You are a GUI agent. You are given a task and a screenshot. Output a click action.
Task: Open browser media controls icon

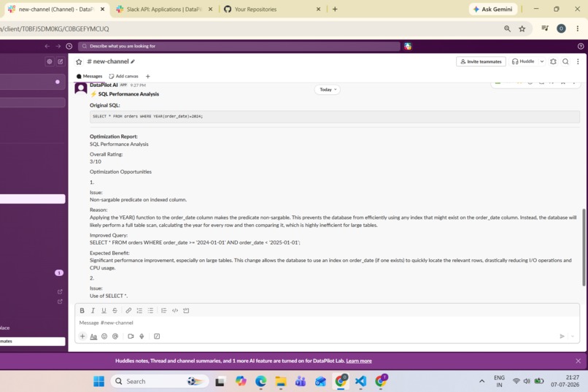[x=545, y=28]
